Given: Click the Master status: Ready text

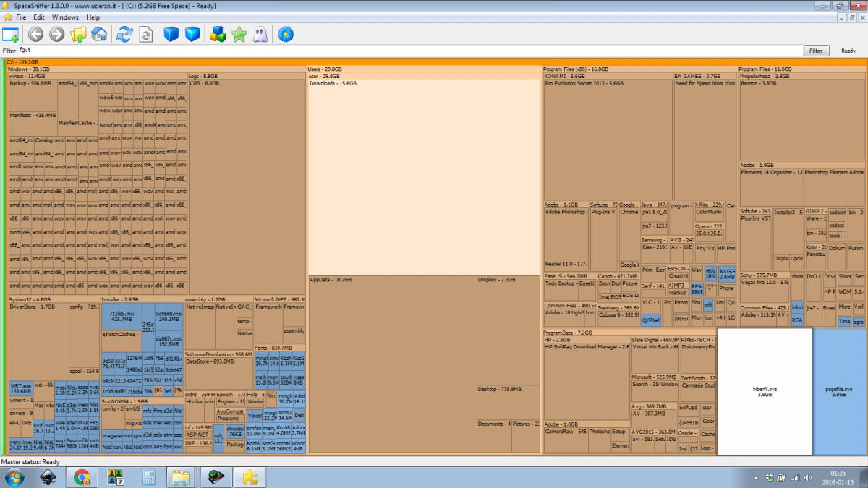Looking at the screenshot, I should [30, 461].
